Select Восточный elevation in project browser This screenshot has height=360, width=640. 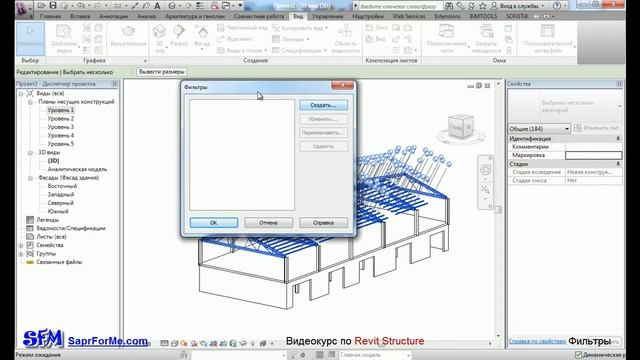click(x=62, y=186)
